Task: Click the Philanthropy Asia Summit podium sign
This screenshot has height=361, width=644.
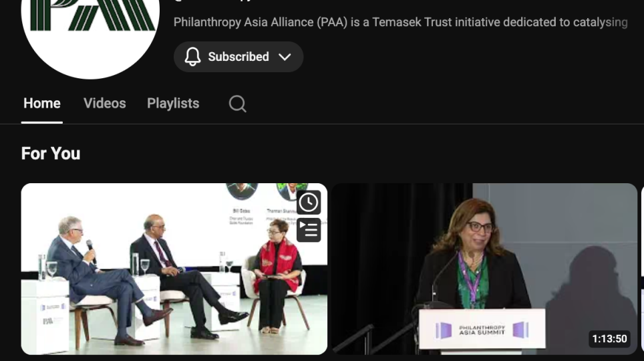Action: click(x=482, y=330)
